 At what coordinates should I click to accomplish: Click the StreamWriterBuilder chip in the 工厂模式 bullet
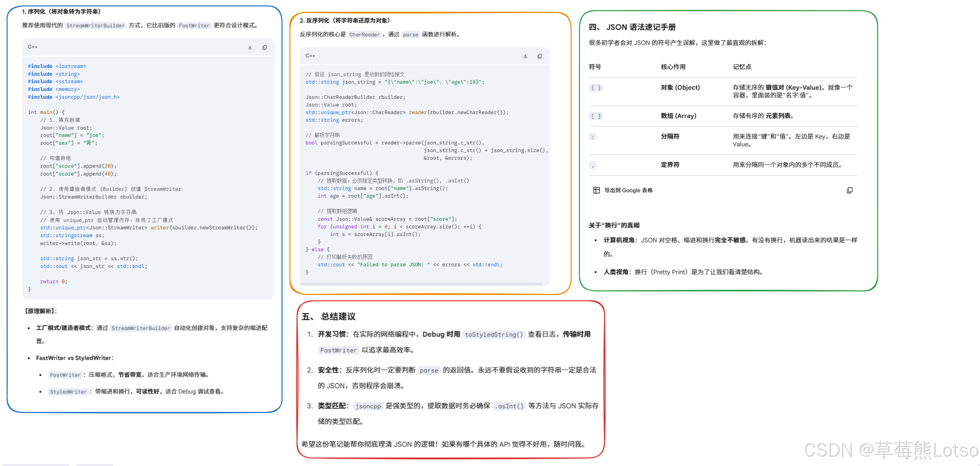point(141,328)
